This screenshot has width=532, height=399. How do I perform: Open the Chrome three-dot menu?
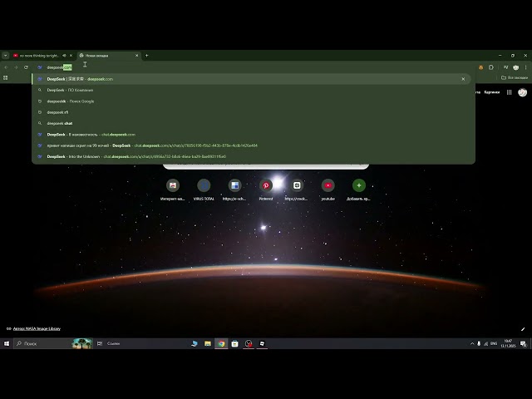point(526,67)
